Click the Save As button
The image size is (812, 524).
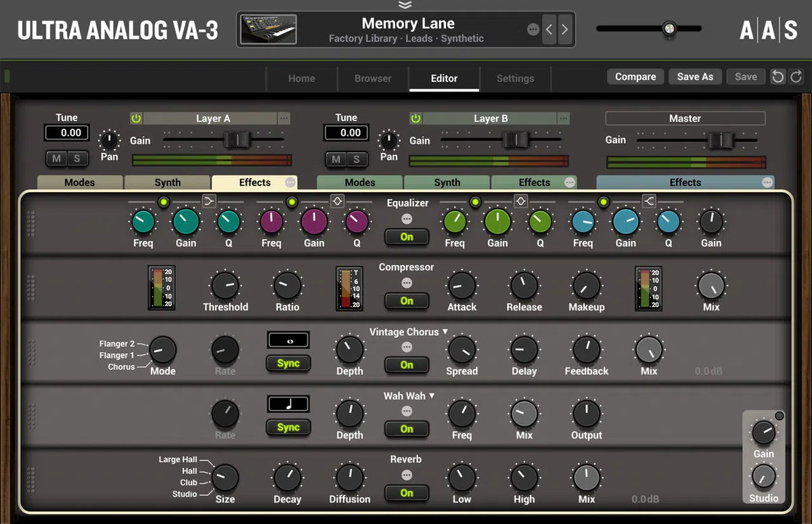[695, 77]
